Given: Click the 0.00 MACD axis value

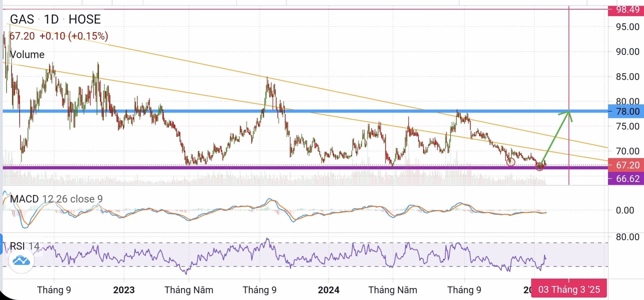Looking at the screenshot, I should 625,210.
